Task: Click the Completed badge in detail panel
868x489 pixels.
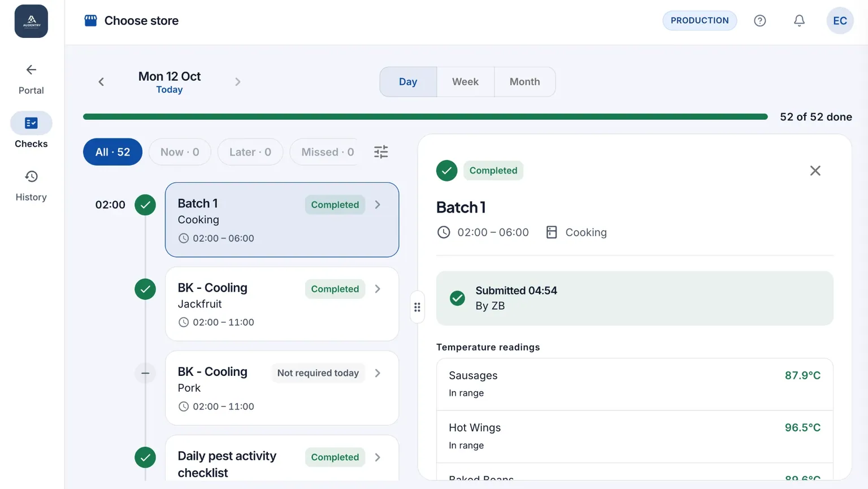Action: click(x=493, y=171)
